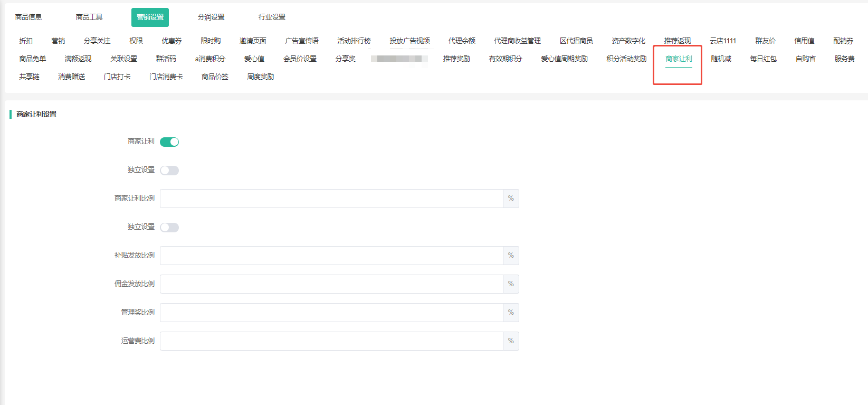Go to the 代理商收益管理 sub-tab

click(517, 41)
